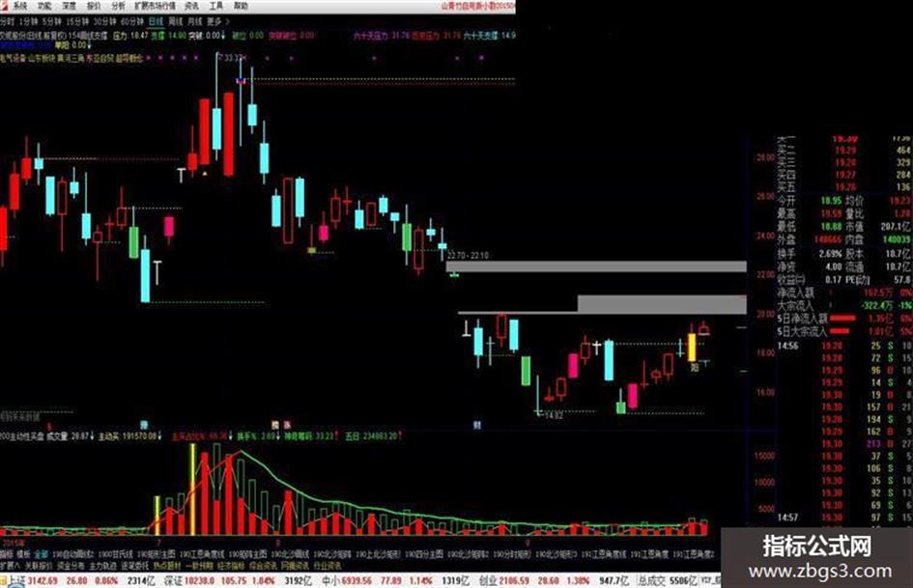Switch to the 全部 bottom tab
Image resolution: width=913 pixels, height=588 pixels.
42,555
